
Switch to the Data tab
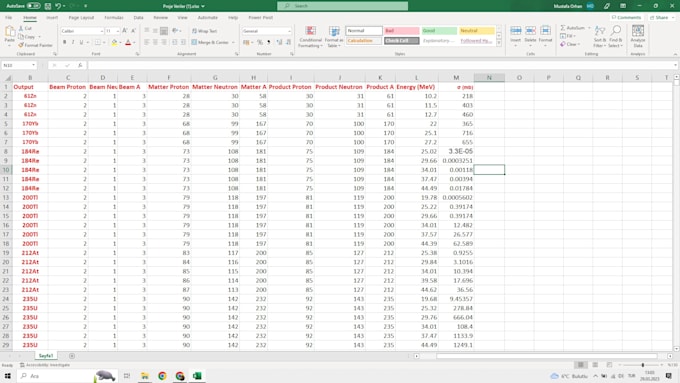point(138,18)
